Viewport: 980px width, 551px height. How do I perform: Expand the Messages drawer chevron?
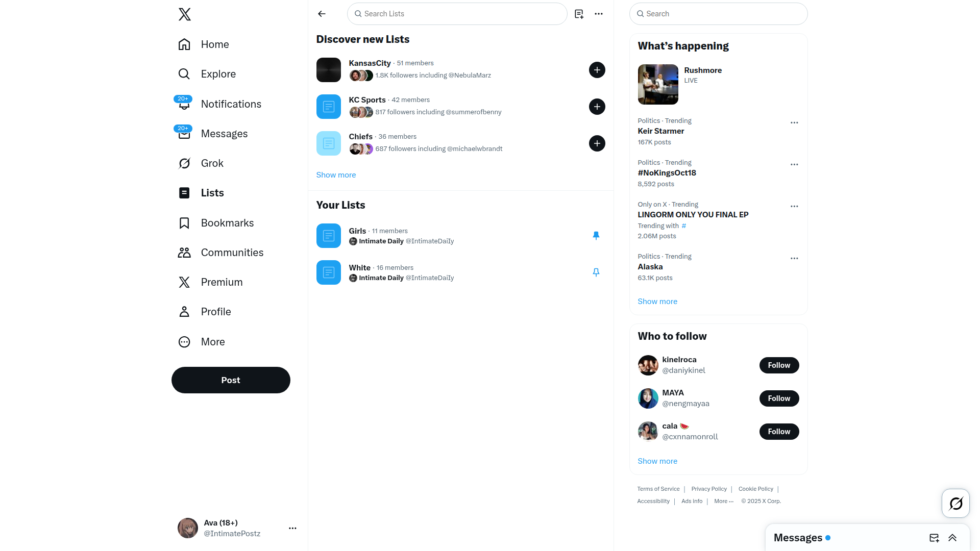pyautogui.click(x=952, y=538)
